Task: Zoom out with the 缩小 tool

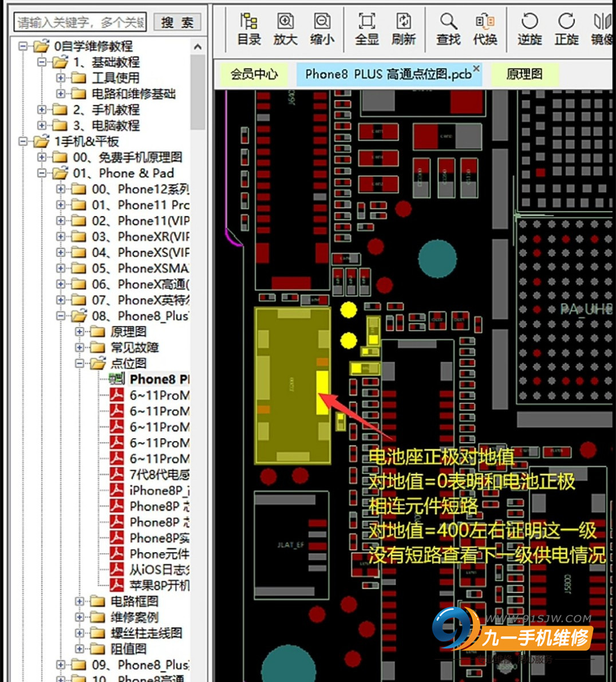Action: click(322, 29)
